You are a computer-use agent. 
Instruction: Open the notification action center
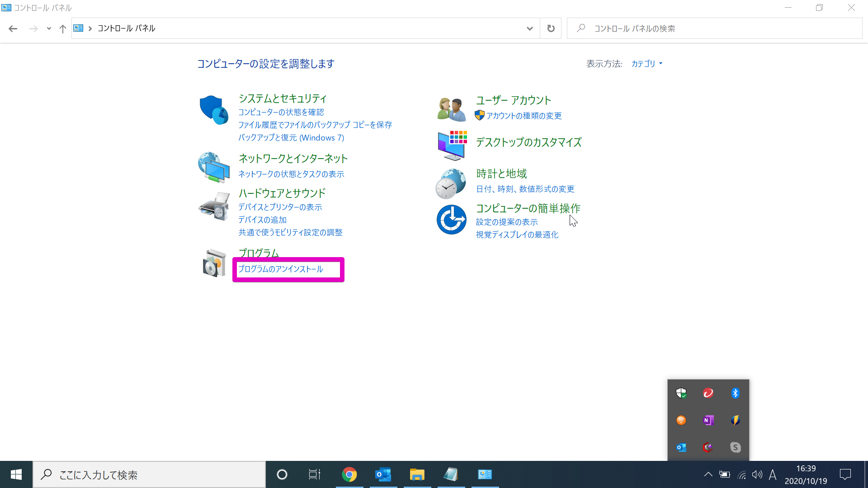[845, 474]
